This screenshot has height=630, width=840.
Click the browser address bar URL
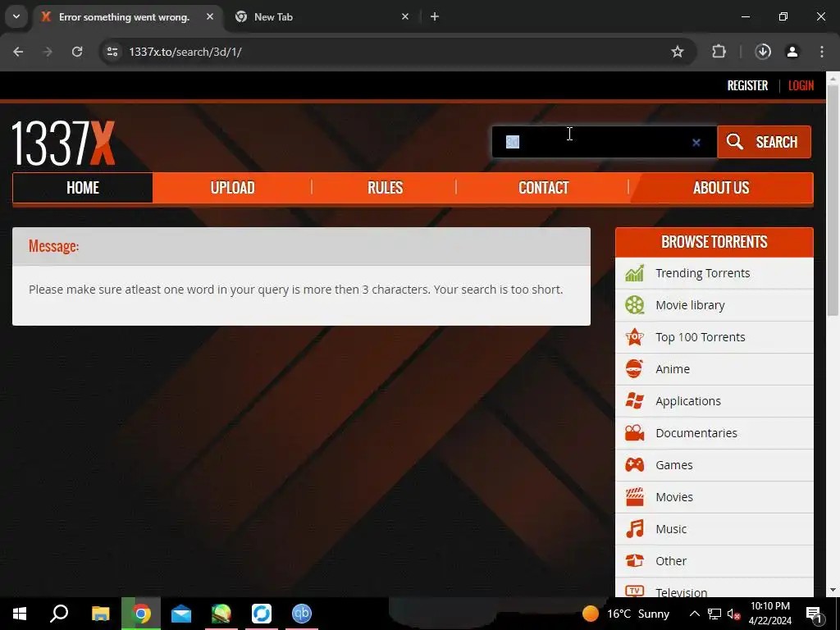point(185,52)
